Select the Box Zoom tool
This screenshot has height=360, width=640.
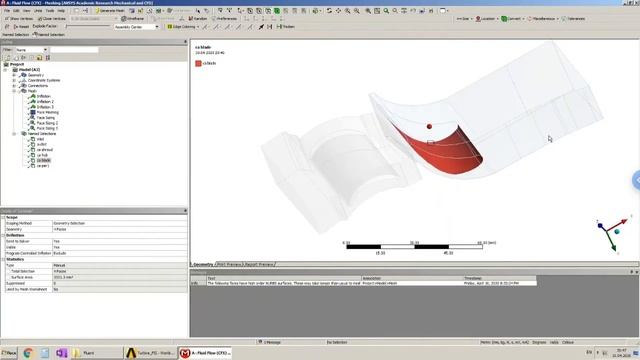click(357, 11)
